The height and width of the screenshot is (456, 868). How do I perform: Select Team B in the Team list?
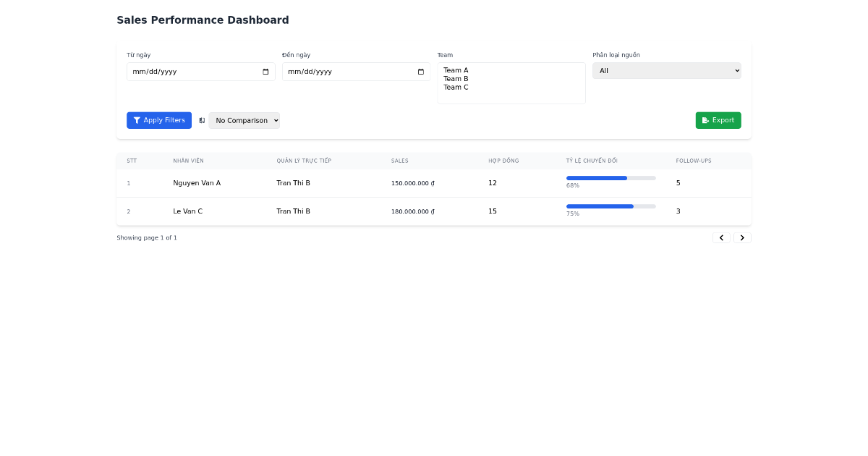[x=456, y=78]
